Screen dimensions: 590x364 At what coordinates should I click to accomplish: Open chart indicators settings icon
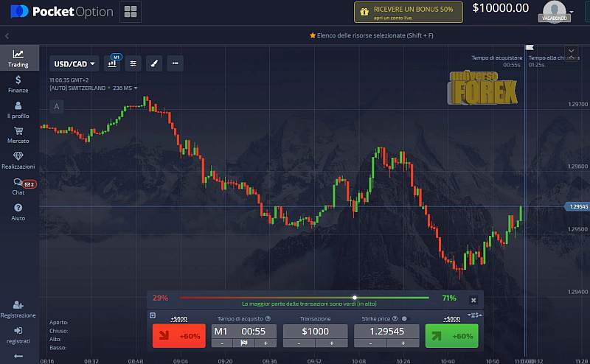133,63
